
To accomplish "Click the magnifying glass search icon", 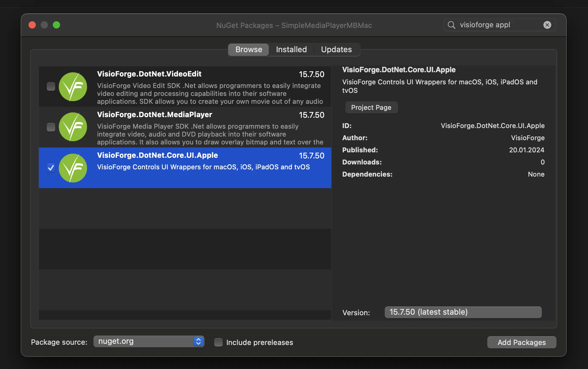I will [x=451, y=25].
